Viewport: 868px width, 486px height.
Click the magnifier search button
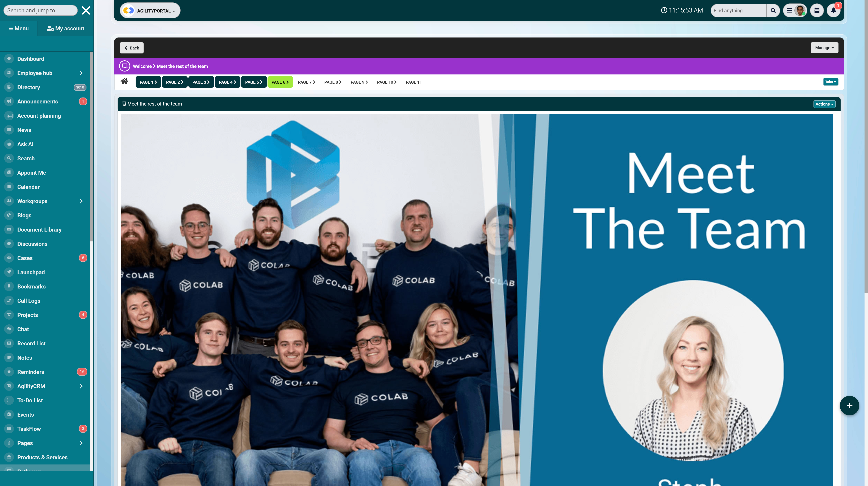click(x=773, y=10)
